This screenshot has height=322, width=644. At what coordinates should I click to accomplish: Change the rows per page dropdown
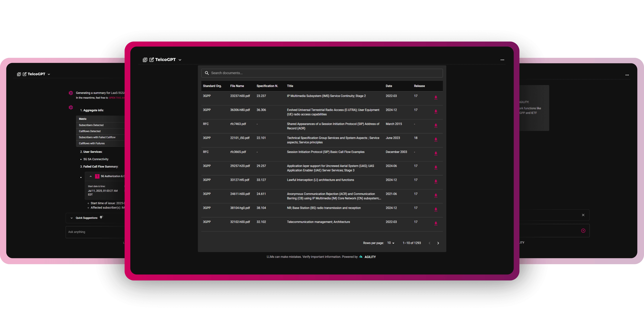[391, 243]
